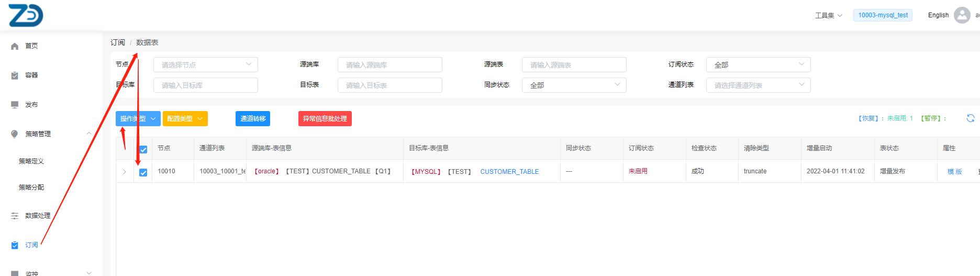Viewport: 980px width, 276px height.
Task: Click the 数据处理 sliders icon
Action: coord(15,216)
